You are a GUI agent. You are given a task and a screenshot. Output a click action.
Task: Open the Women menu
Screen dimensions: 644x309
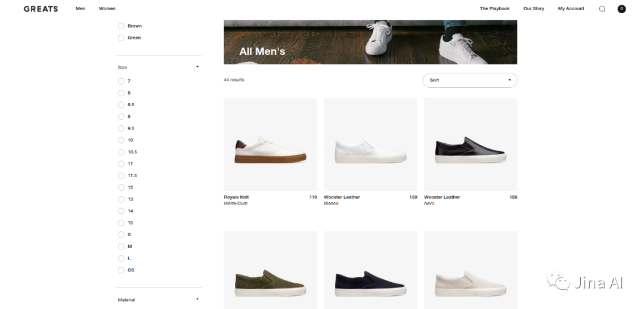coord(107,8)
